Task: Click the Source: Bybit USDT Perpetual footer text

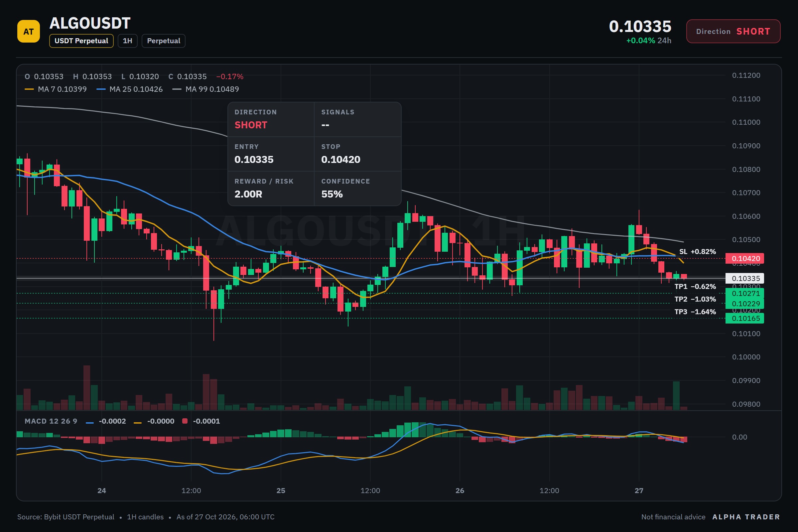Action: point(66,517)
